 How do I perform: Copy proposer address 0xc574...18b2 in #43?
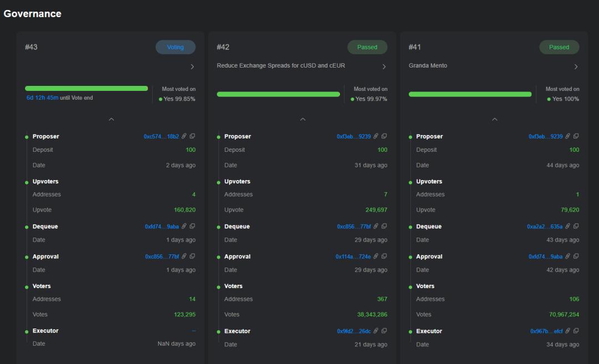pos(192,136)
